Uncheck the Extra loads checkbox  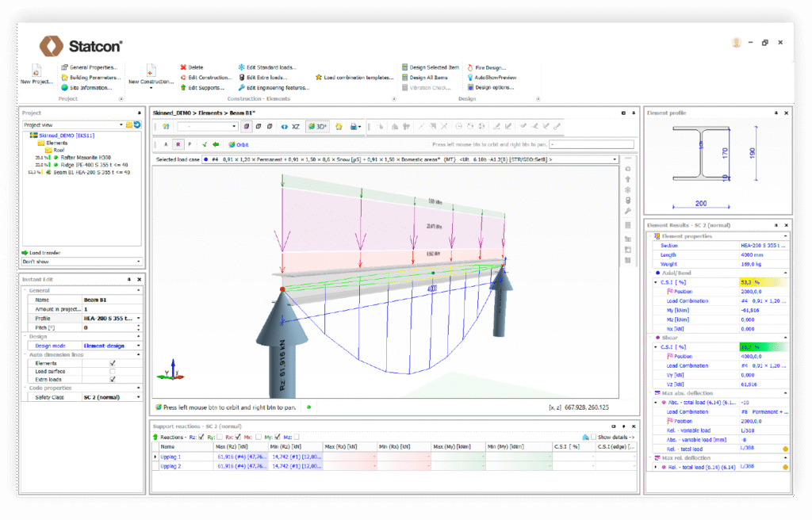point(112,379)
